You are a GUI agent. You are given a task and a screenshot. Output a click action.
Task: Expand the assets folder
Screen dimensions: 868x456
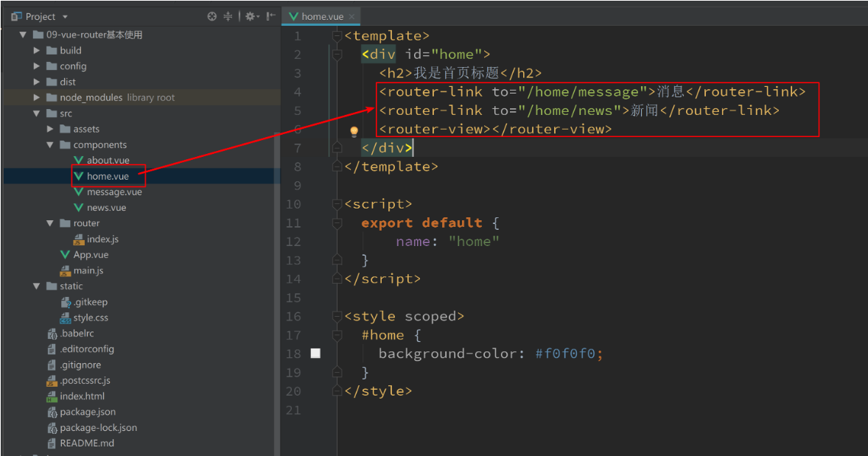[50, 129]
